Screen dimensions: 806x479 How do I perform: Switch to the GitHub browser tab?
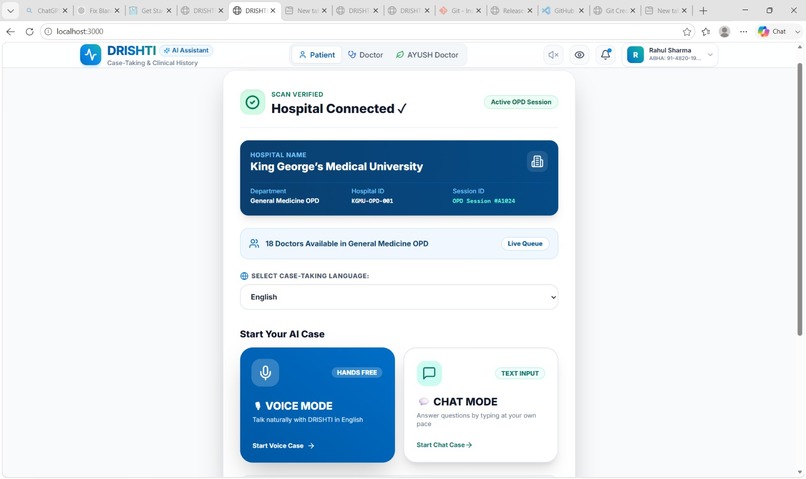pyautogui.click(x=562, y=10)
